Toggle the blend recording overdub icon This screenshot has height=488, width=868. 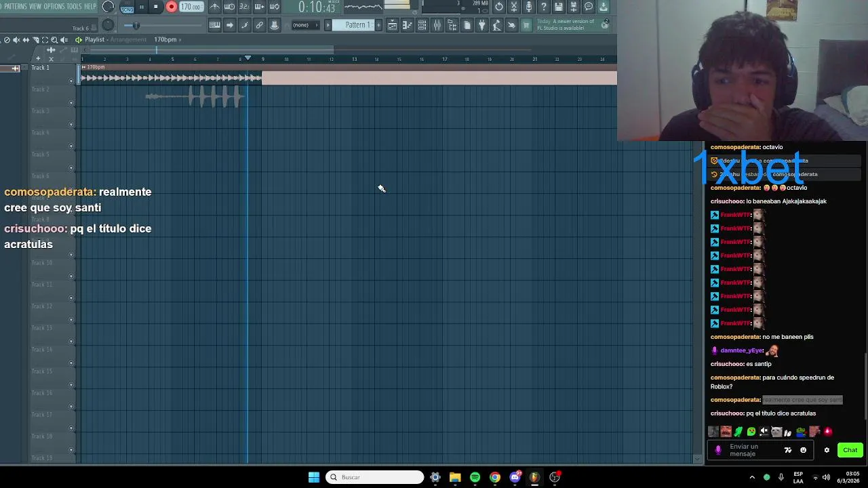point(259,7)
